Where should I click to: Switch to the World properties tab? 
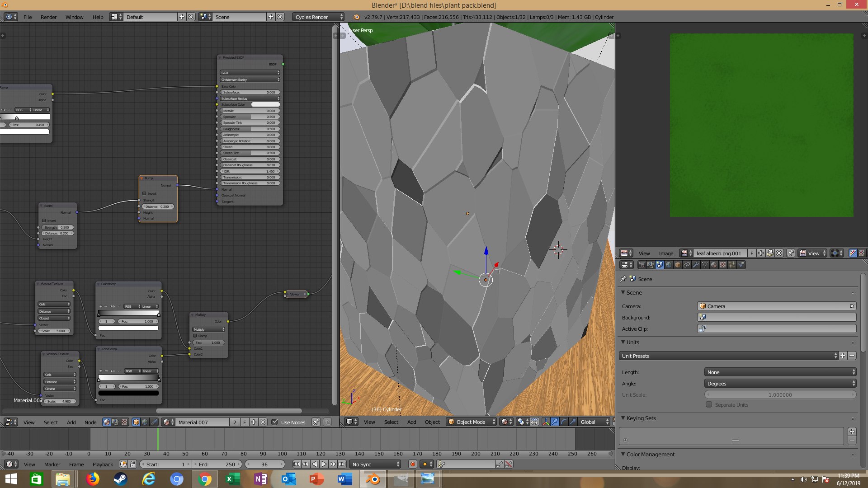(x=669, y=265)
